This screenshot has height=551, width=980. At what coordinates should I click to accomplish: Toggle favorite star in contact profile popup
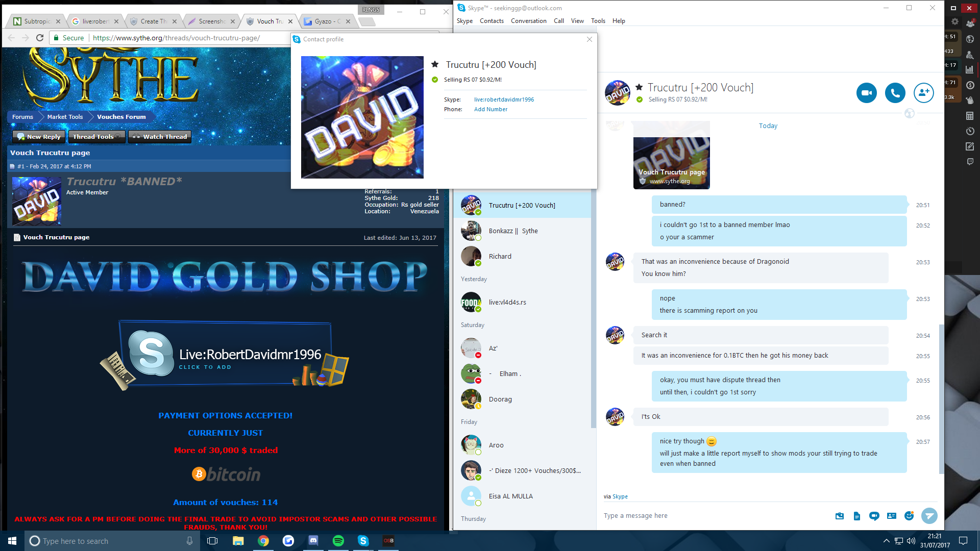coord(435,64)
